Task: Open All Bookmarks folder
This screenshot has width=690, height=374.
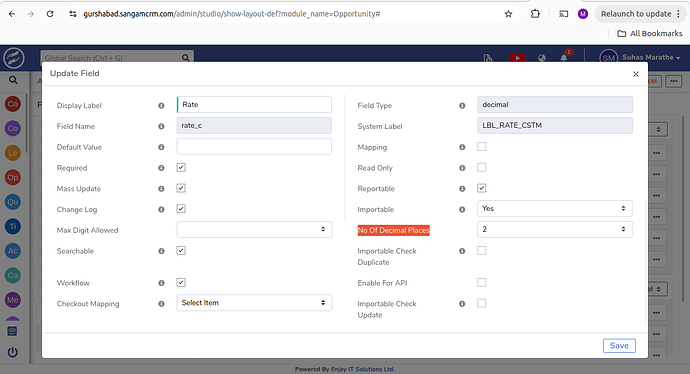Action: (650, 33)
